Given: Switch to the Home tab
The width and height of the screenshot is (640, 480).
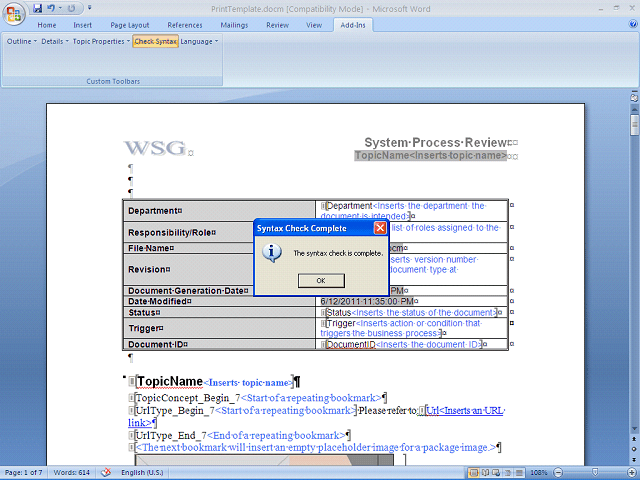Looking at the screenshot, I should [x=47, y=25].
